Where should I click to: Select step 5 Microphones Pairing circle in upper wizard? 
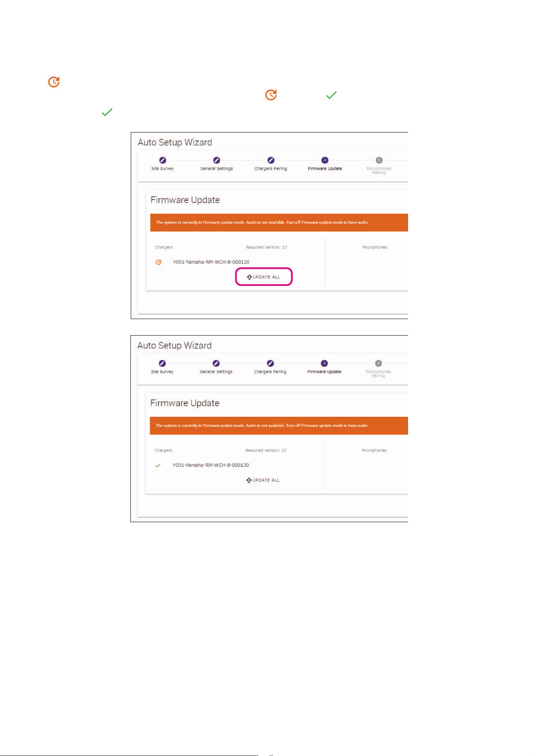(x=379, y=160)
